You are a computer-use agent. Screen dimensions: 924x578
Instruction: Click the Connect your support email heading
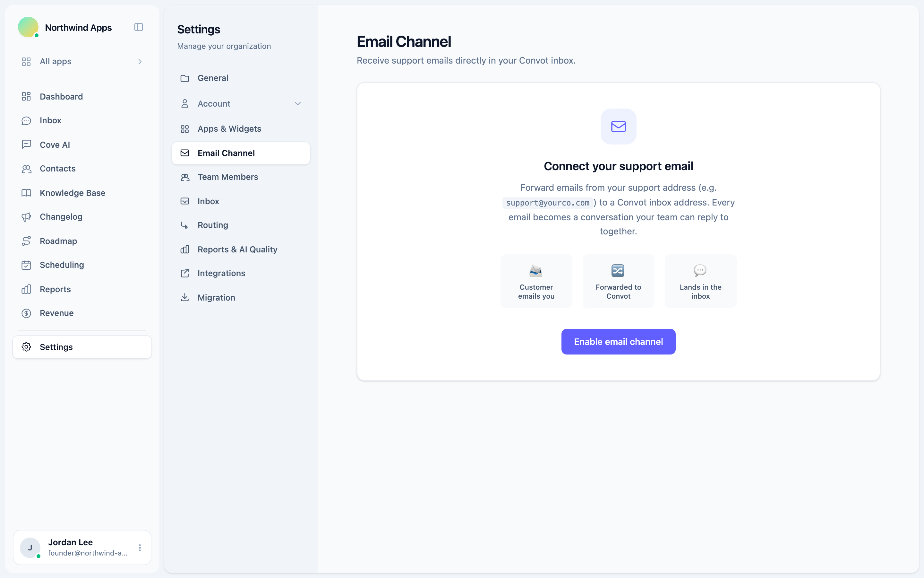[618, 166]
